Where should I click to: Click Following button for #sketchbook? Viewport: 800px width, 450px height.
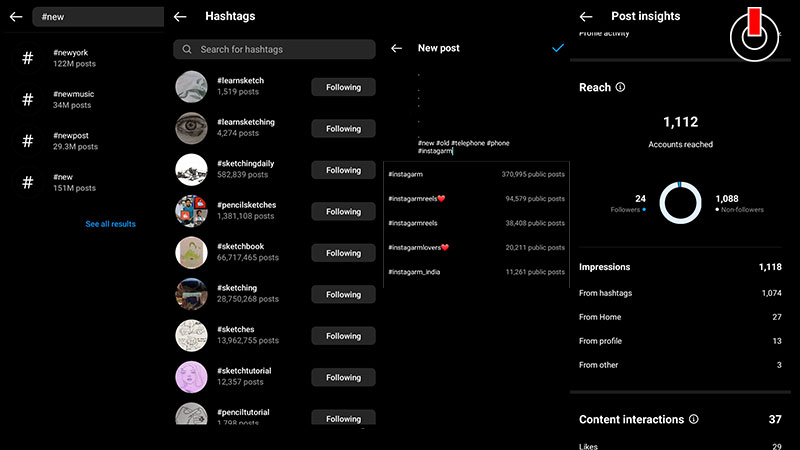(343, 253)
